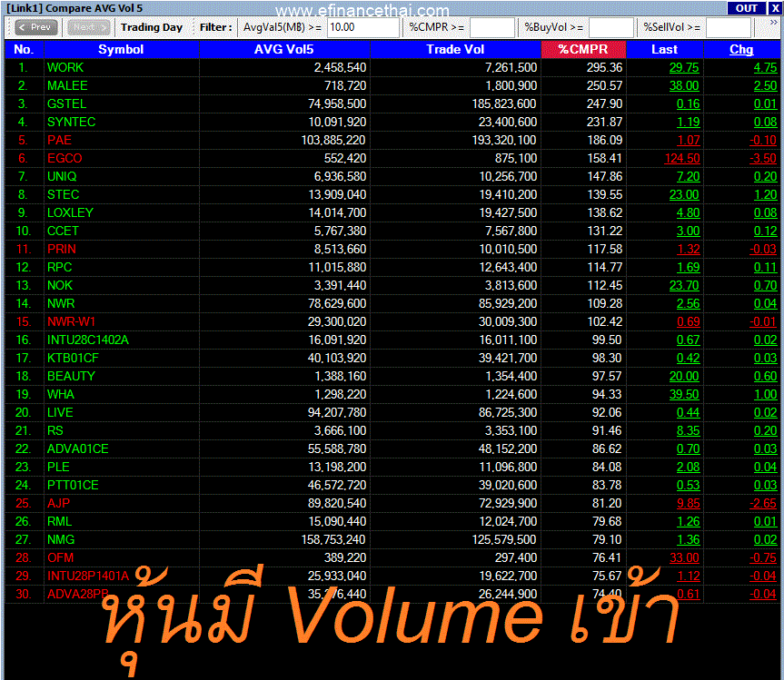This screenshot has width=784, height=680.
Task: Click the %BuyVol >= filter input field
Action: point(611,27)
